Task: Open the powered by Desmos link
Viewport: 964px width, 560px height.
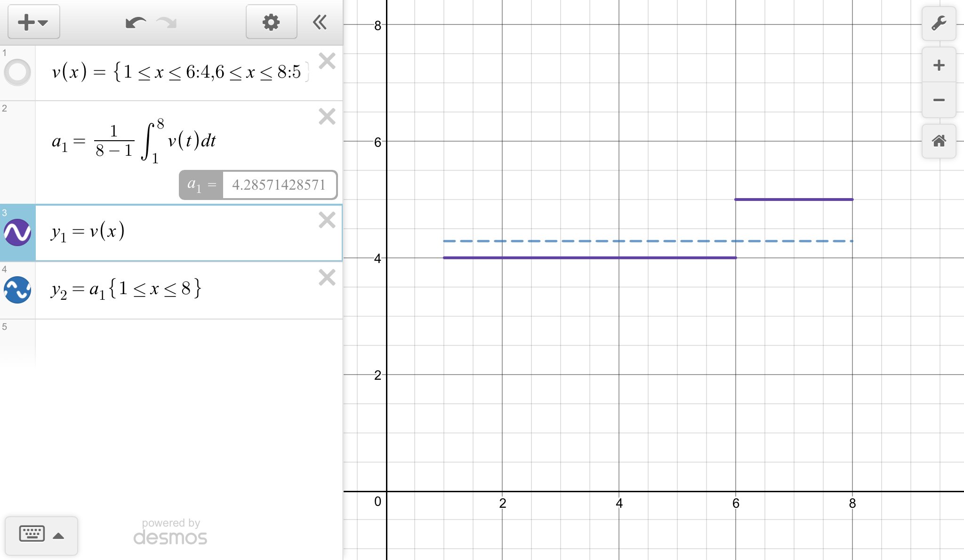Action: tap(170, 532)
